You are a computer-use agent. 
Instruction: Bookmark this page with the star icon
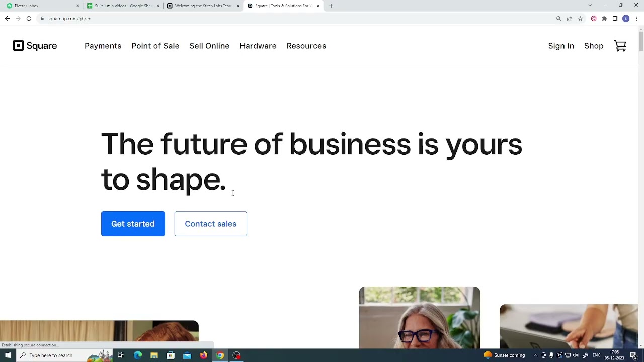[580, 19]
